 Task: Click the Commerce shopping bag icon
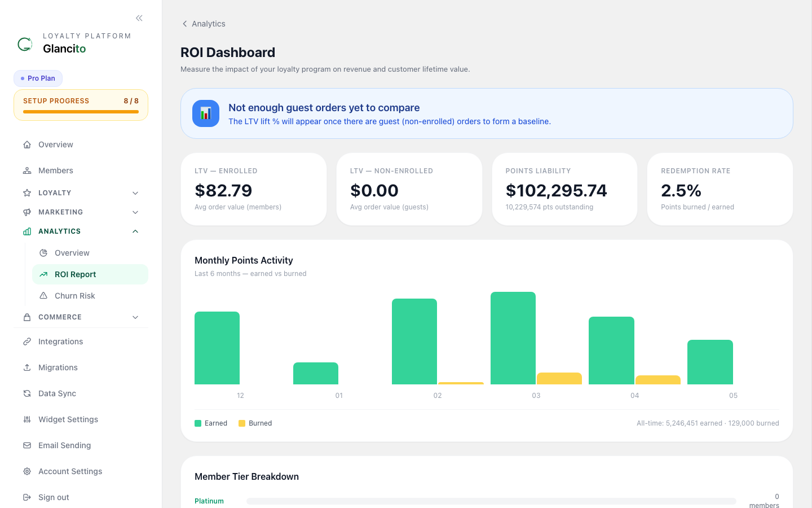[x=27, y=317]
